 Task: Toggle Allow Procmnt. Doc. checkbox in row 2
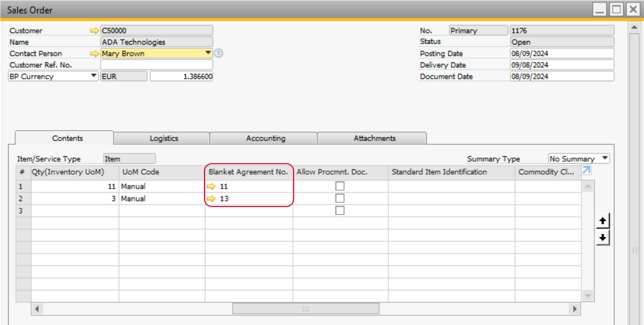click(x=340, y=199)
